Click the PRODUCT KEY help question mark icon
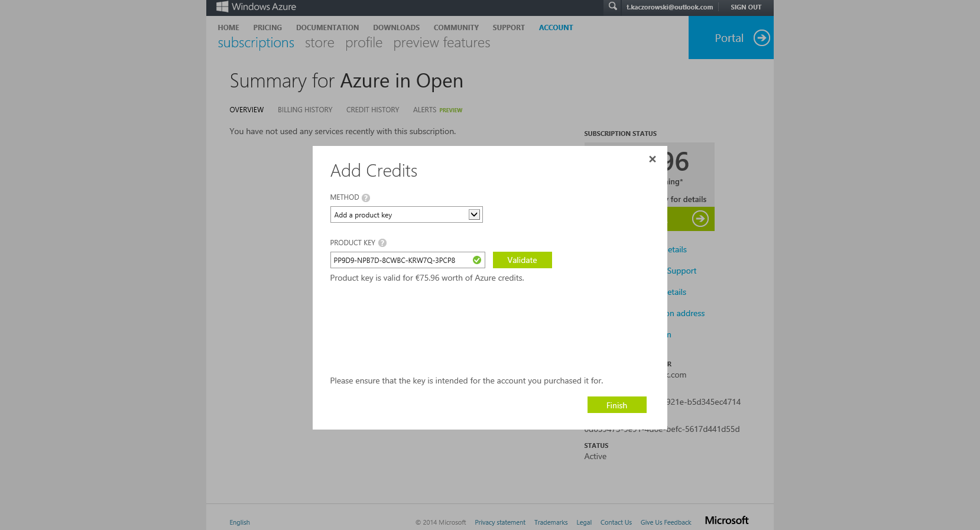The image size is (980, 530). (x=382, y=243)
